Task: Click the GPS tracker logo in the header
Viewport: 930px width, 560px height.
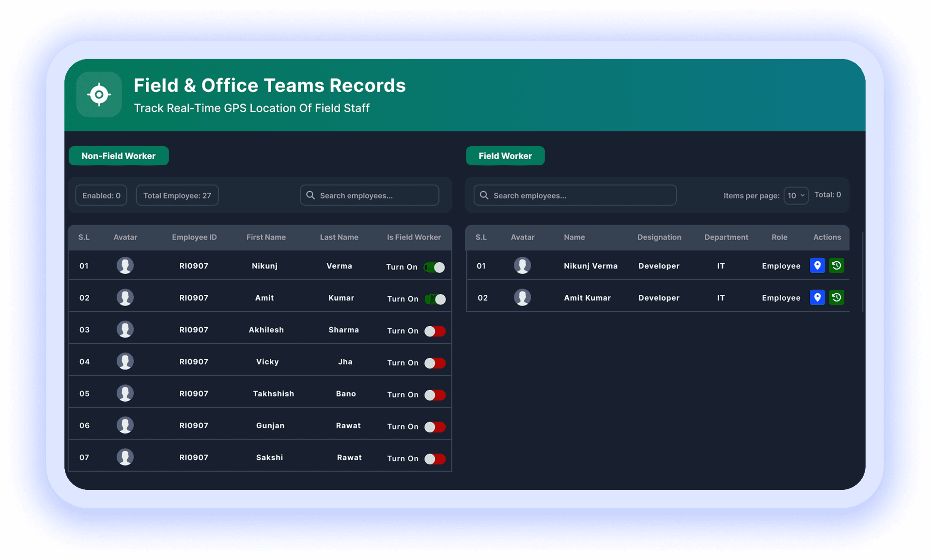Action: coord(99,94)
